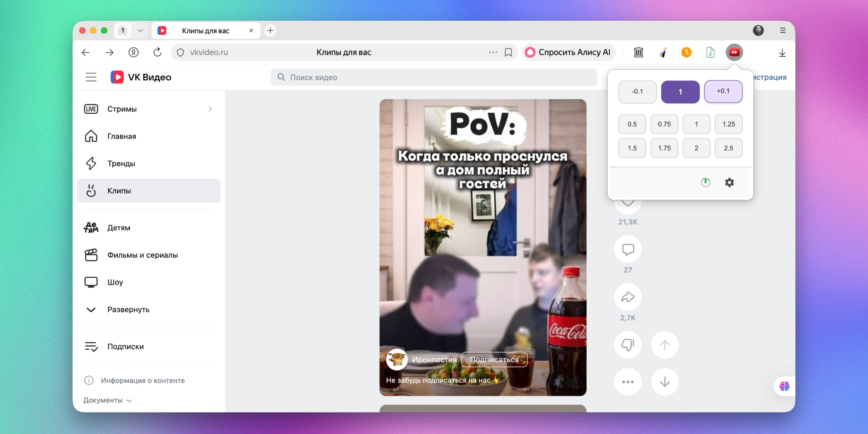
Task: Open the trash bin extension
Action: click(638, 53)
